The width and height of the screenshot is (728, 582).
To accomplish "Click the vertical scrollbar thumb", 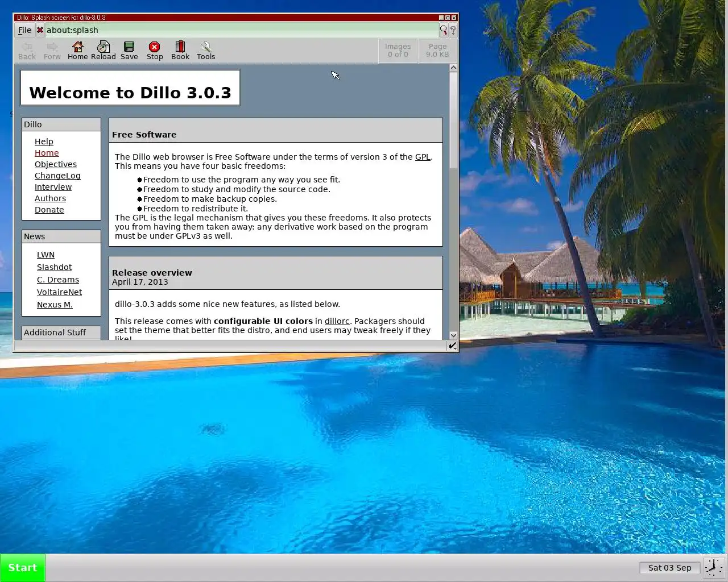I will (453, 120).
